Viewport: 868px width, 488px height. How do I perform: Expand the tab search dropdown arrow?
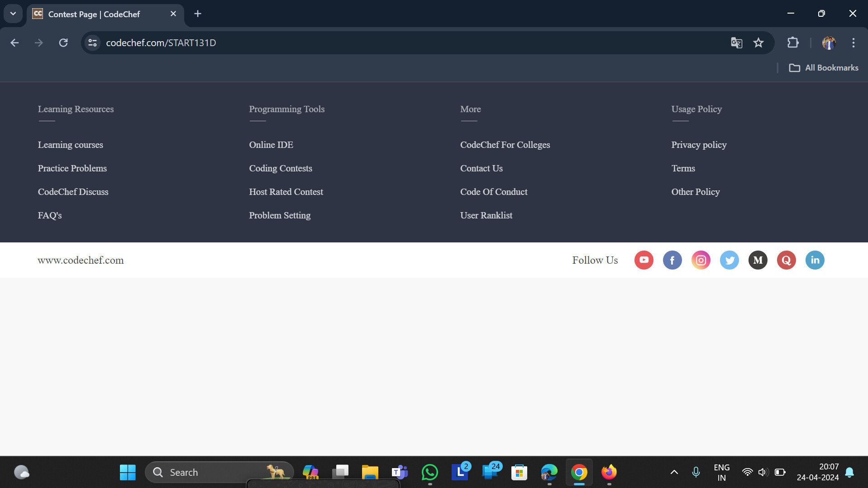coord(13,14)
